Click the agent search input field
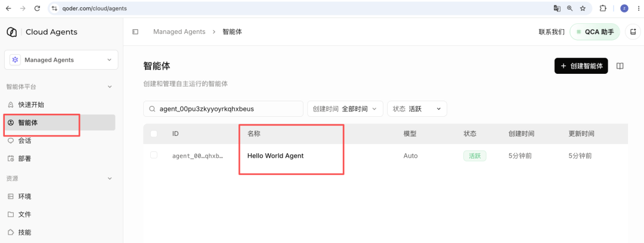 pos(223,109)
